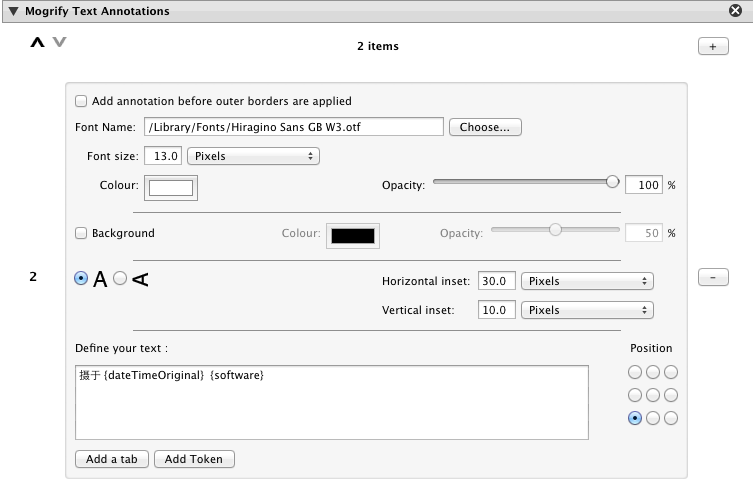Click the down arrow to move item down

(59, 43)
